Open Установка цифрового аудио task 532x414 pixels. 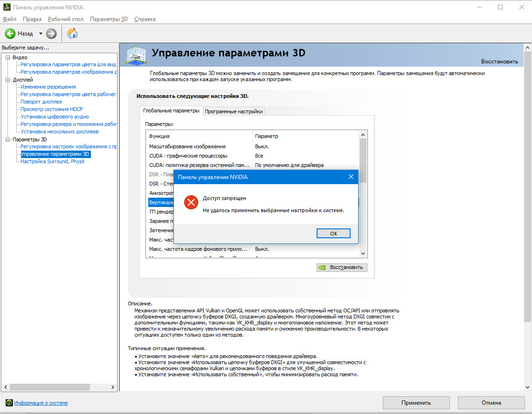(x=55, y=117)
